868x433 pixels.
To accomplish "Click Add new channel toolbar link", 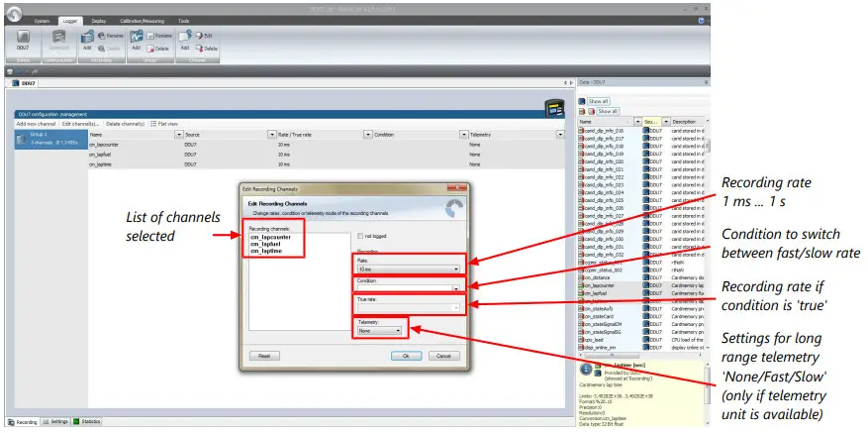I will [36, 124].
